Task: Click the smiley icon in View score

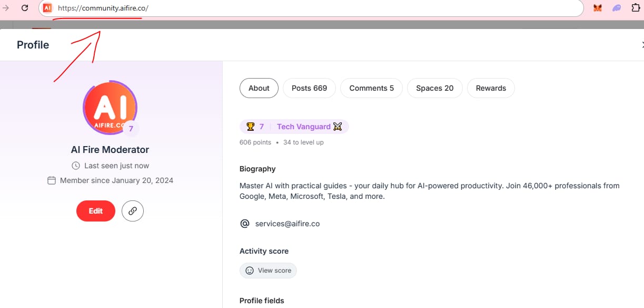Action: 249,271
